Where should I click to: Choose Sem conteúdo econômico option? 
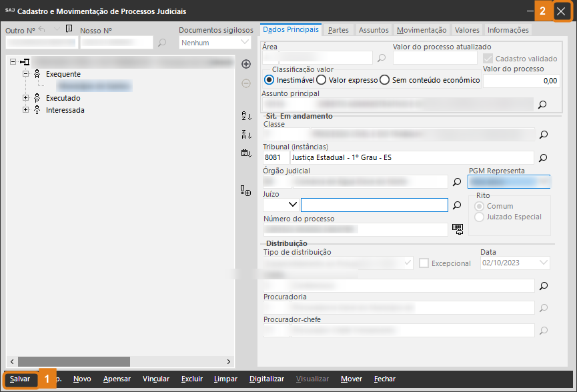tap(384, 80)
